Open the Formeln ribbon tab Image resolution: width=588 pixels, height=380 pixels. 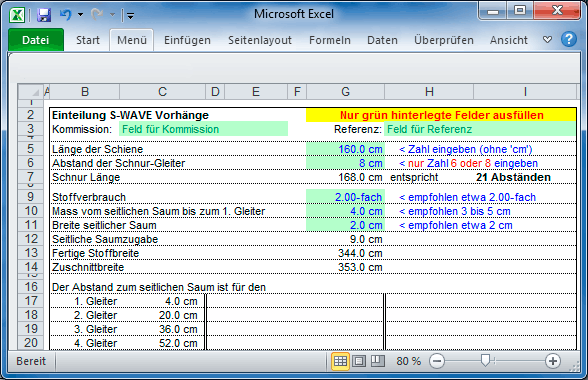tap(330, 40)
